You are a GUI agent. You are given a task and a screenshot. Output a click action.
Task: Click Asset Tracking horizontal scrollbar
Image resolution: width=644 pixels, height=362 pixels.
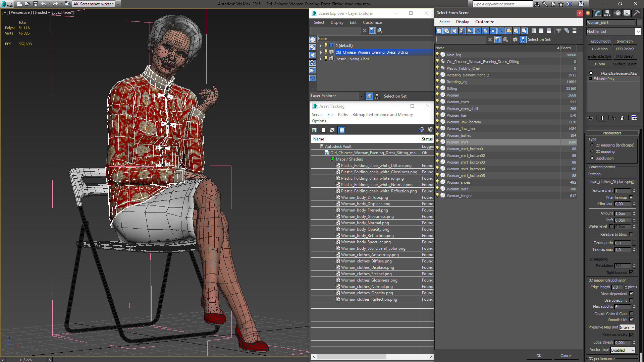pos(372,357)
